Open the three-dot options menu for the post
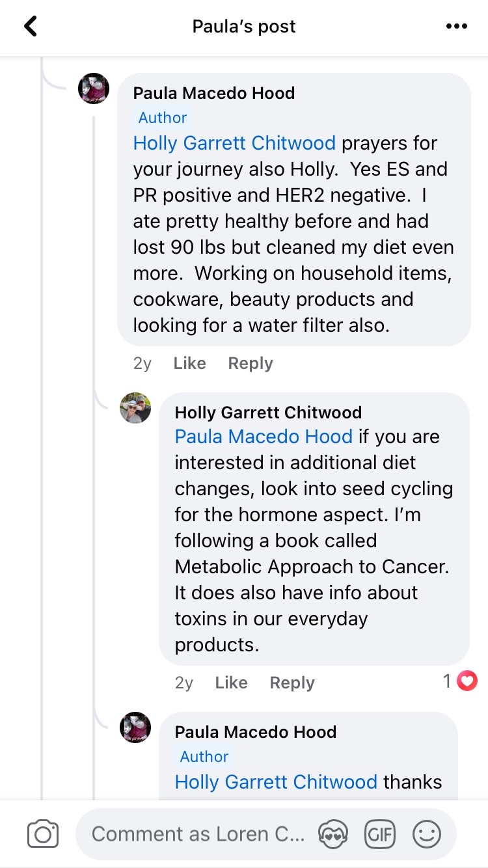488x868 pixels. point(457,26)
